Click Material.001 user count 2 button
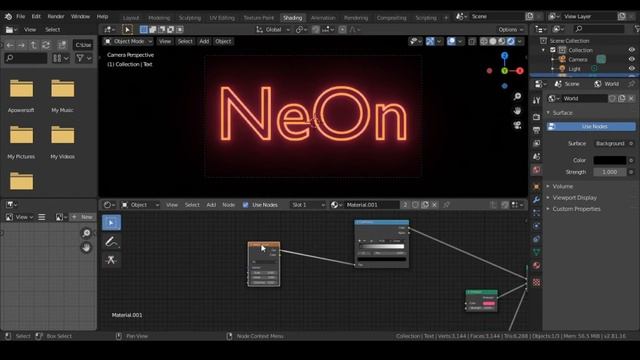Viewport: 640px width, 360px height. 405,205
